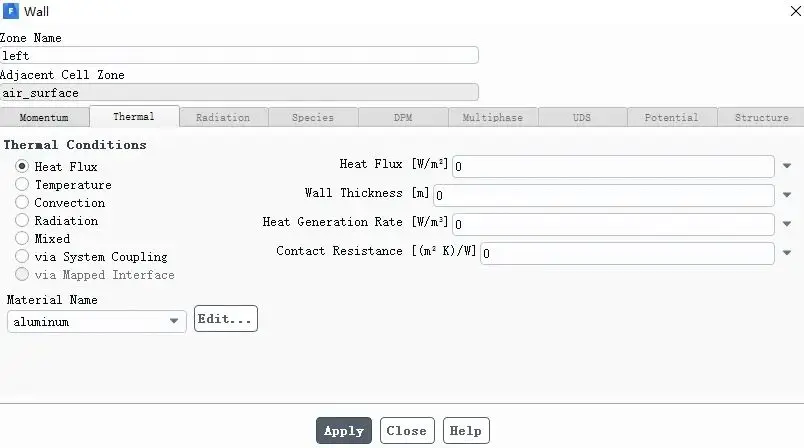This screenshot has width=804, height=448.
Task: Open Help for wall settings
Action: click(x=466, y=431)
